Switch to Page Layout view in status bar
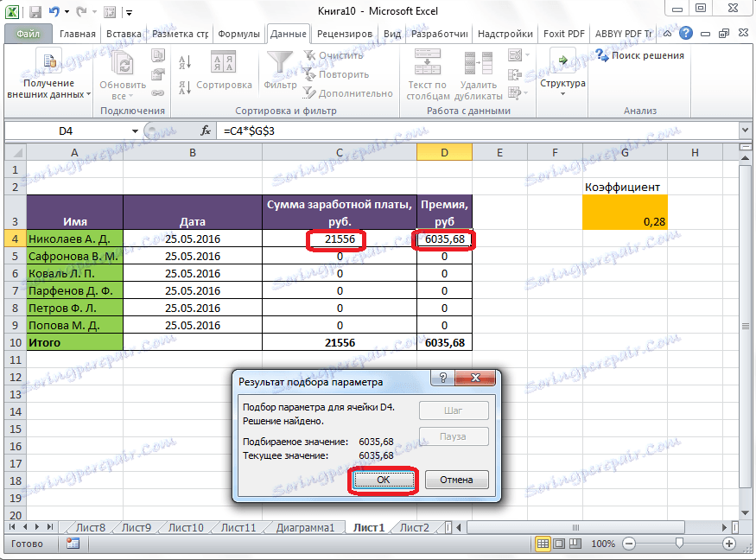The height and width of the screenshot is (560, 756). (x=559, y=544)
